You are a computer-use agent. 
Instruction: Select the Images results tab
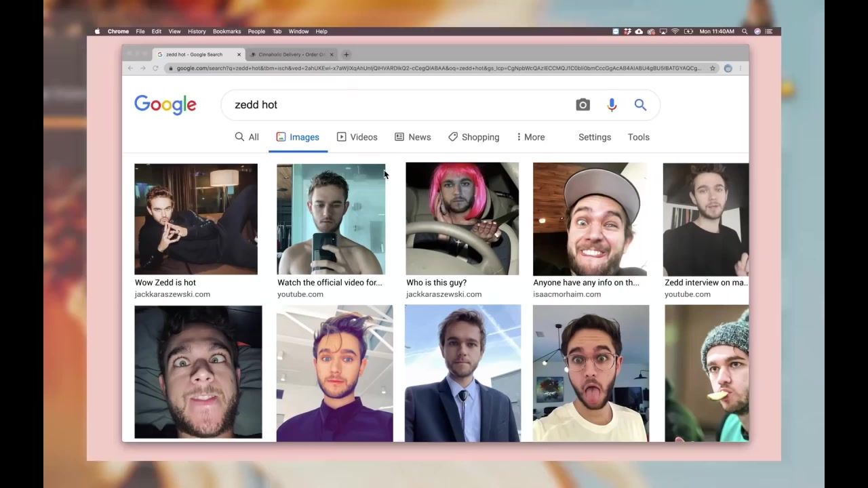point(298,137)
